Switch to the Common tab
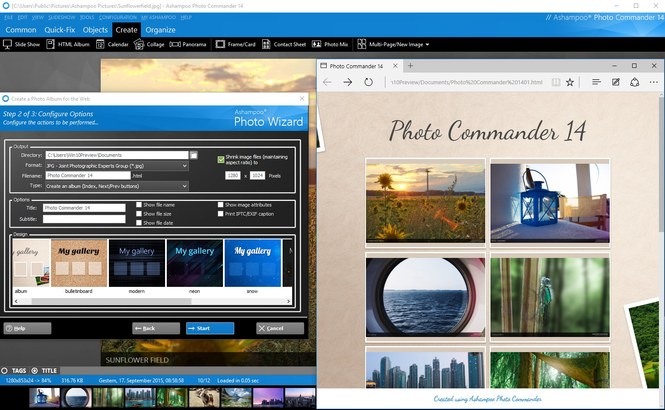665x410 pixels. [21, 30]
